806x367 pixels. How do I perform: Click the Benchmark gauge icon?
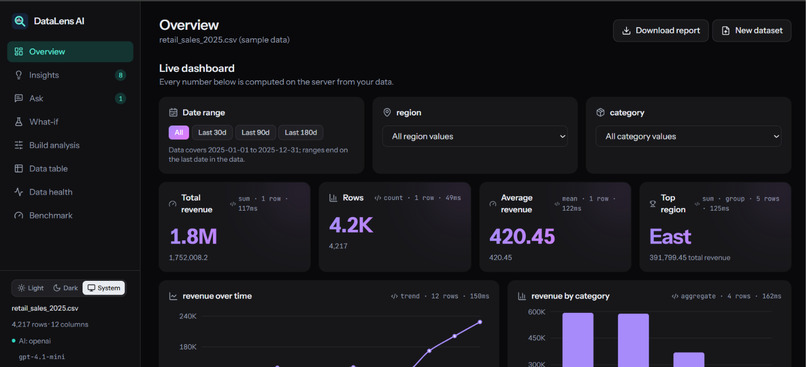[x=19, y=215]
